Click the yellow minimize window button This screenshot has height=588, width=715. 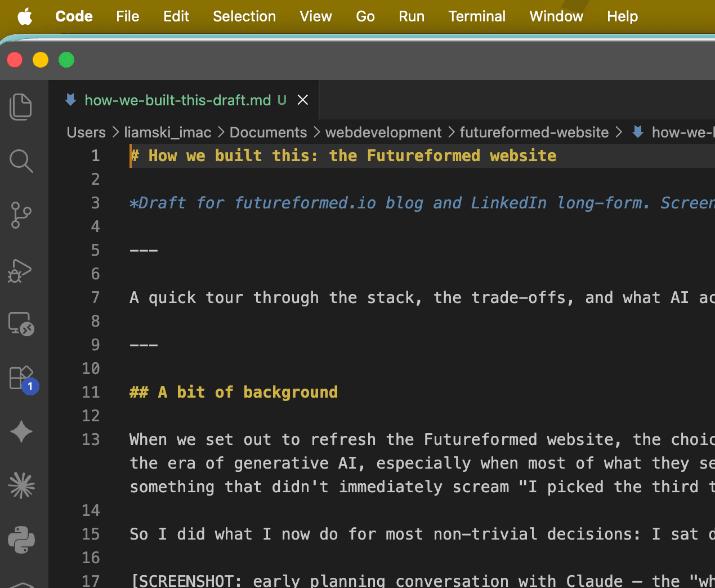[41, 60]
